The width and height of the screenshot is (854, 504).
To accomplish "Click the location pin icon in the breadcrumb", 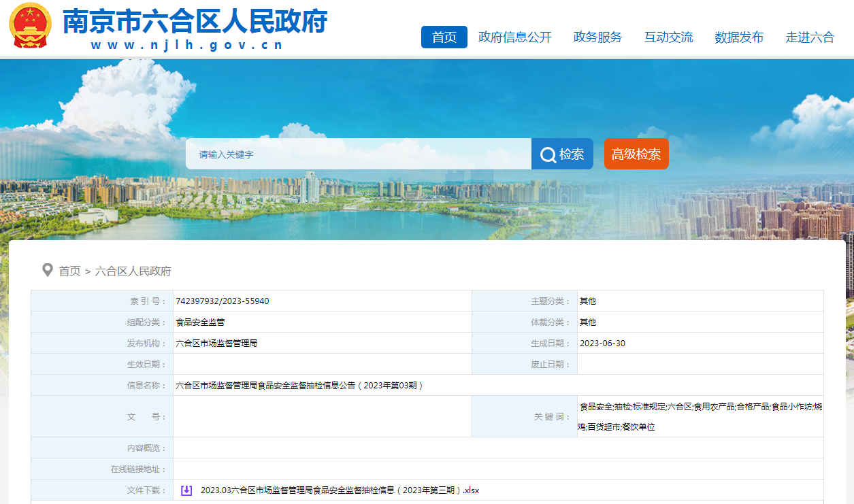I will pyautogui.click(x=48, y=270).
